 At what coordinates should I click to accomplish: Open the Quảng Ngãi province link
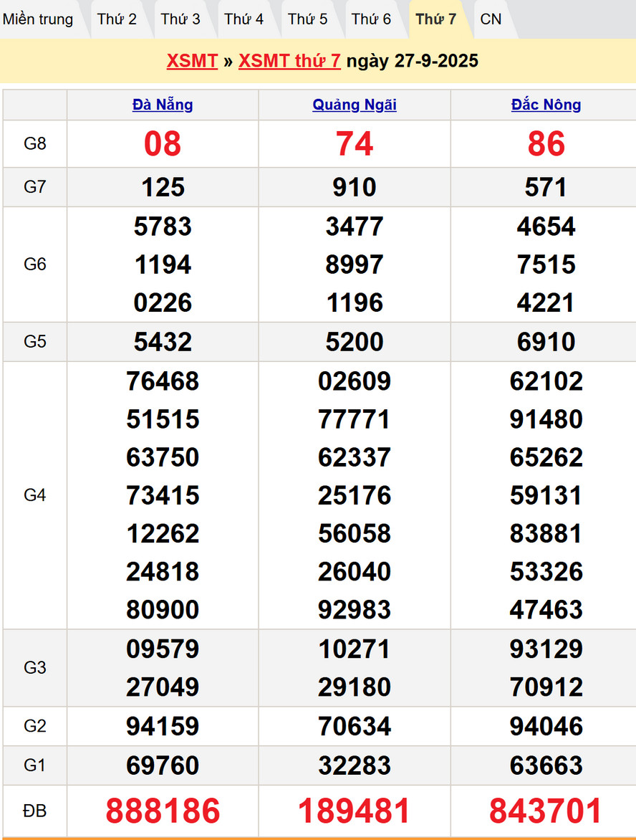click(355, 105)
